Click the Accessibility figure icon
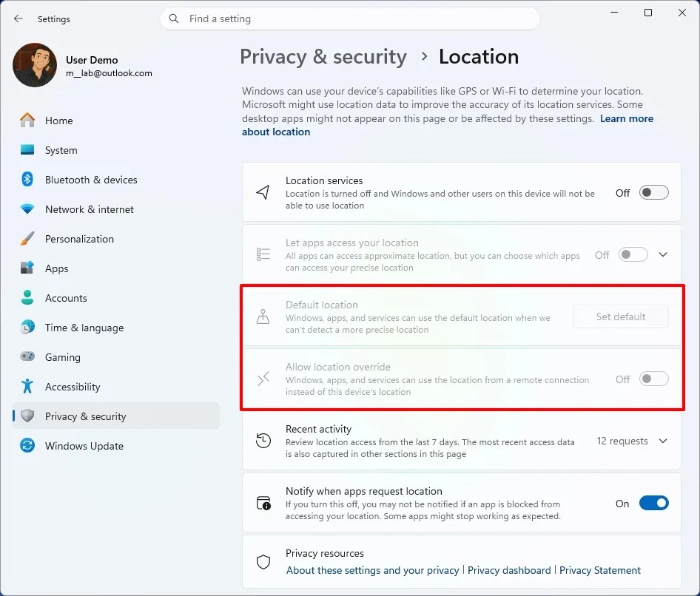The width and height of the screenshot is (700, 596). 27,386
